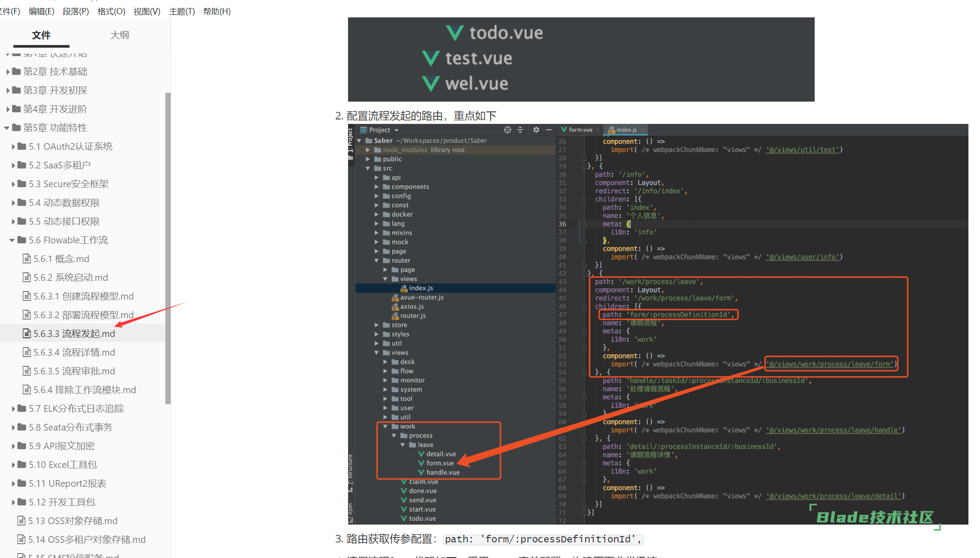Click folder icon of 5.3 Secure安全框架
Viewport: 980px width, 558px height.
pos(22,184)
